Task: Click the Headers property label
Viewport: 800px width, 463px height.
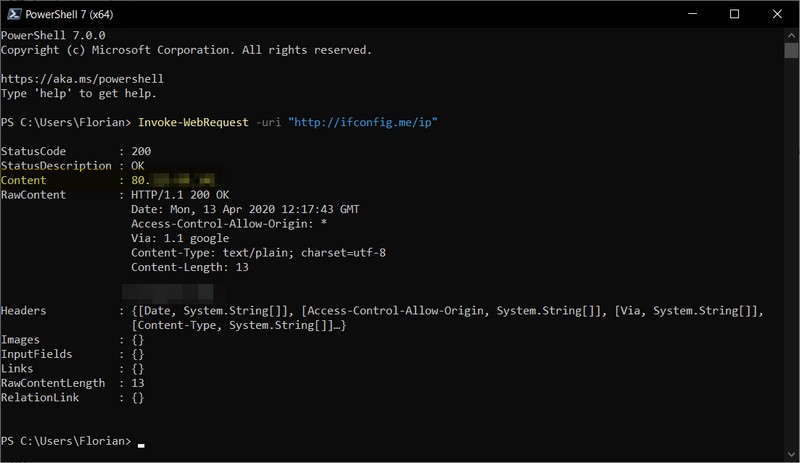Action: tap(24, 312)
